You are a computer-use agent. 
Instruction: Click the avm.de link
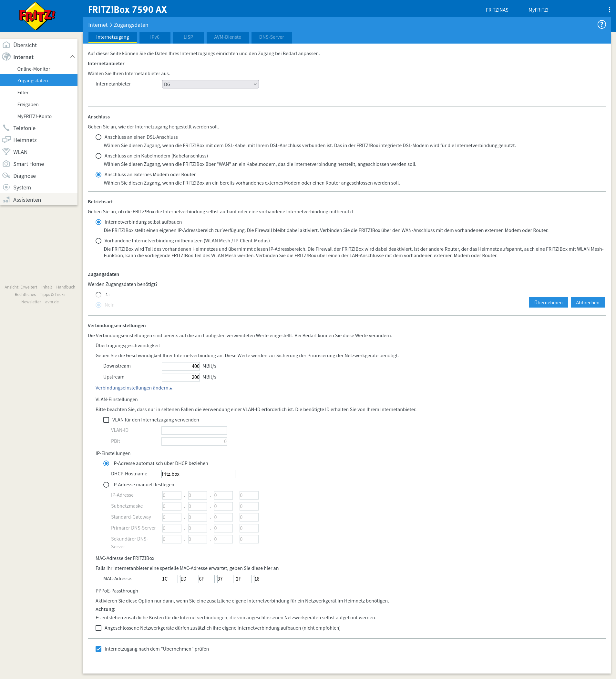52,302
